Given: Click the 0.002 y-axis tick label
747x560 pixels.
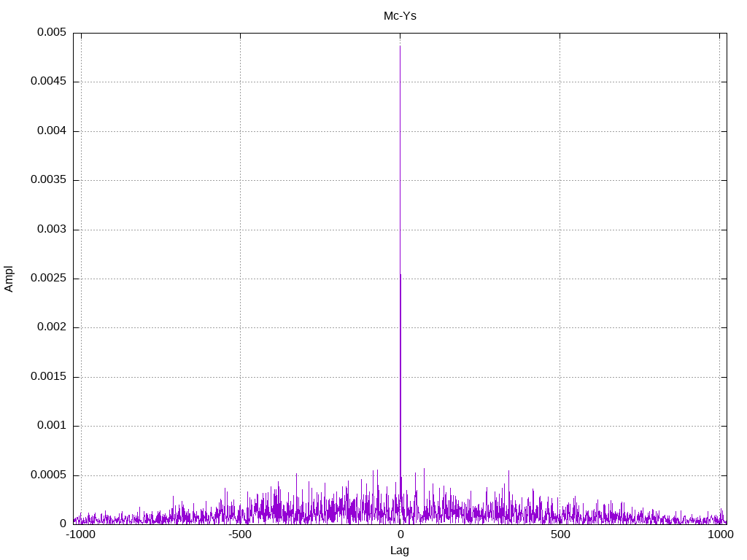Looking at the screenshot, I should [x=51, y=327].
